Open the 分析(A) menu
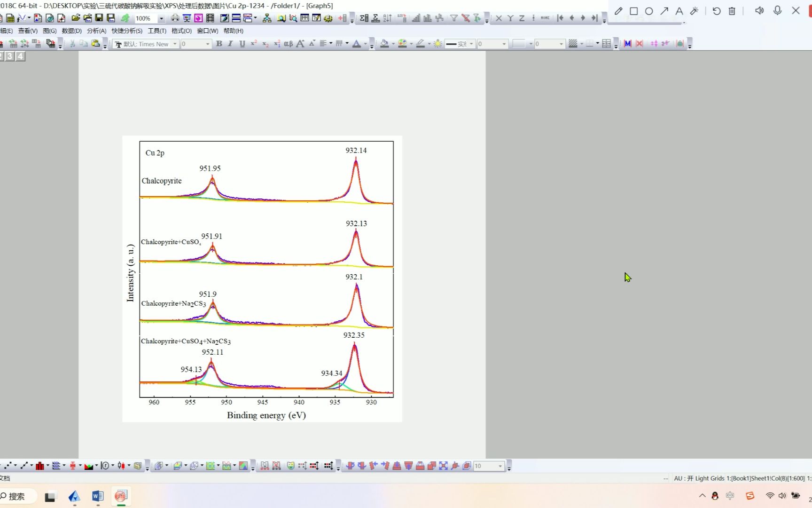The height and width of the screenshot is (508, 812). click(96, 31)
